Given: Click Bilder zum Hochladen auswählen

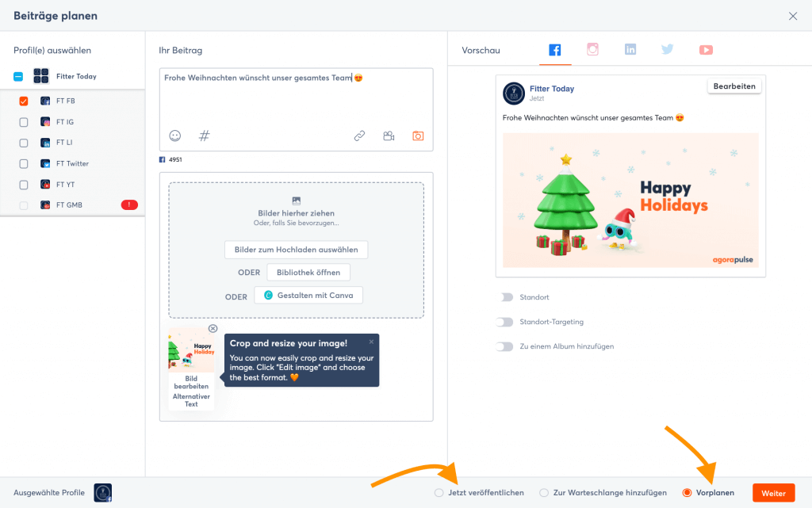Looking at the screenshot, I should click(297, 250).
